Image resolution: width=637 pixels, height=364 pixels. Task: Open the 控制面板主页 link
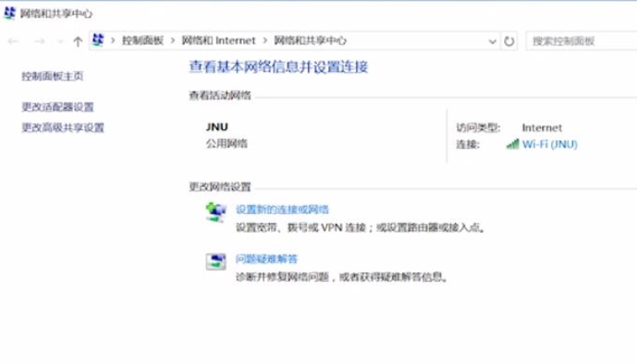pyautogui.click(x=52, y=76)
